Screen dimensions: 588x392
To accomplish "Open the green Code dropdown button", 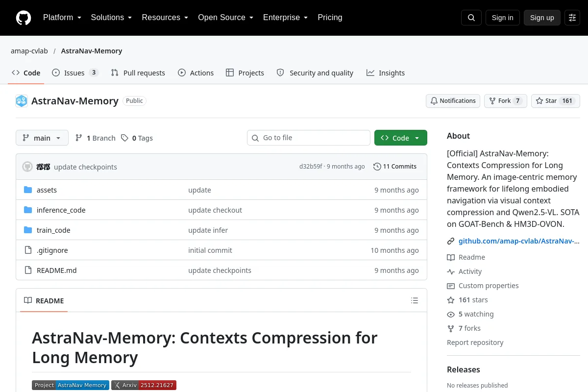I will 401,138.
